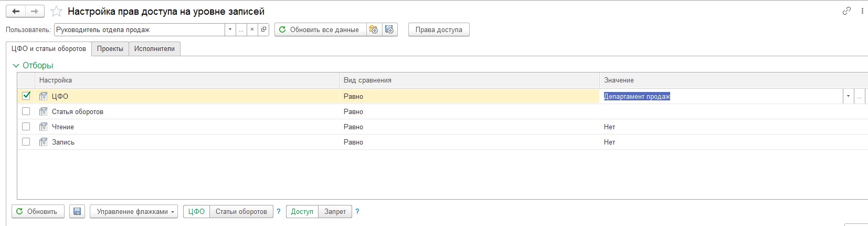The width and height of the screenshot is (868, 226).
Task: Uncheck the ЦФО filter checkbox
Action: 26,96
